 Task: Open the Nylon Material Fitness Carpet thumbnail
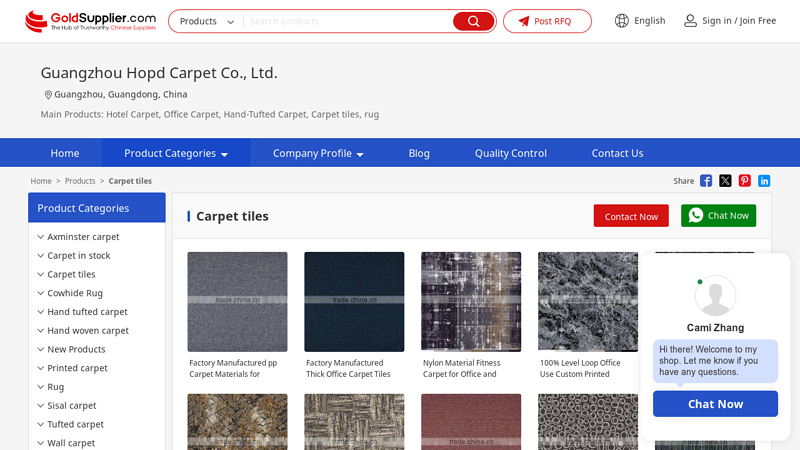[471, 302]
